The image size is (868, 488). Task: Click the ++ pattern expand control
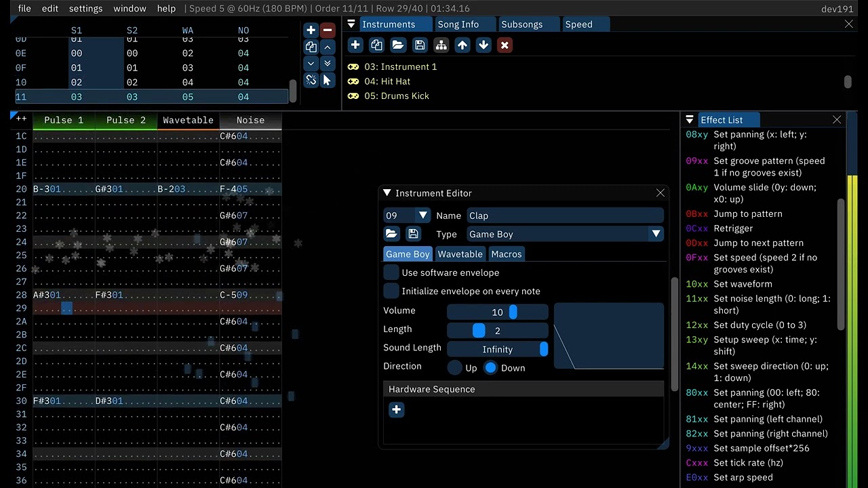(21, 118)
